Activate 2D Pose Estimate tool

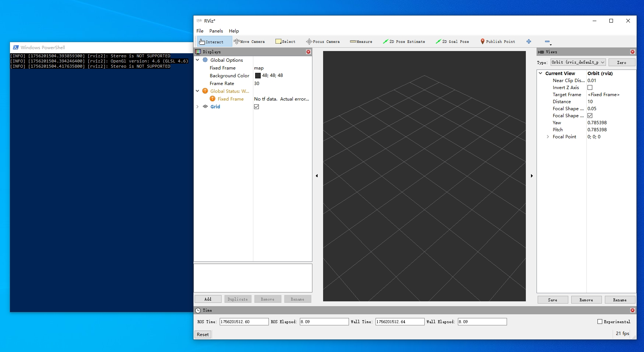tap(404, 42)
